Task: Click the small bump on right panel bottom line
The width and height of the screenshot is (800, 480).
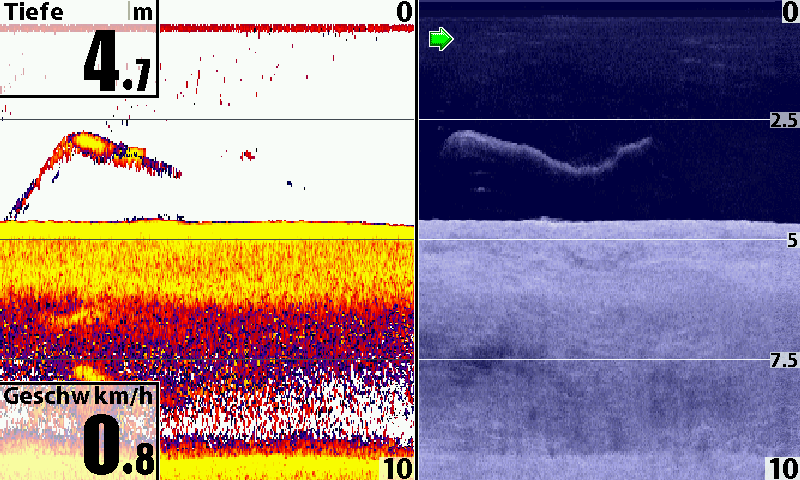Action: pyautogui.click(x=544, y=218)
